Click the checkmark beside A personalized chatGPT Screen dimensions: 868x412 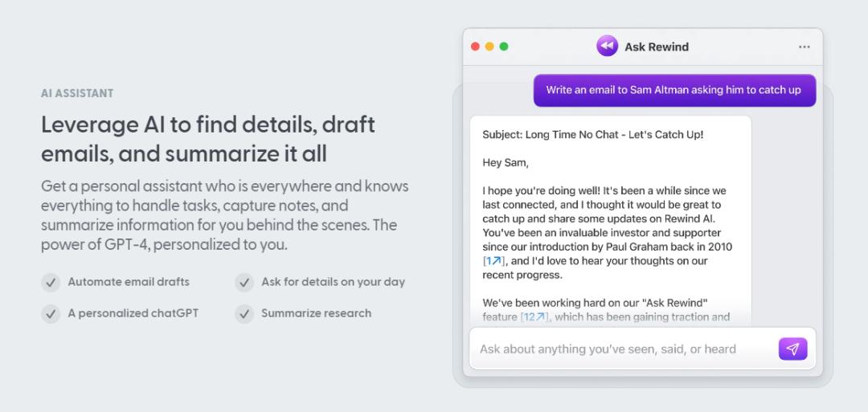[51, 313]
